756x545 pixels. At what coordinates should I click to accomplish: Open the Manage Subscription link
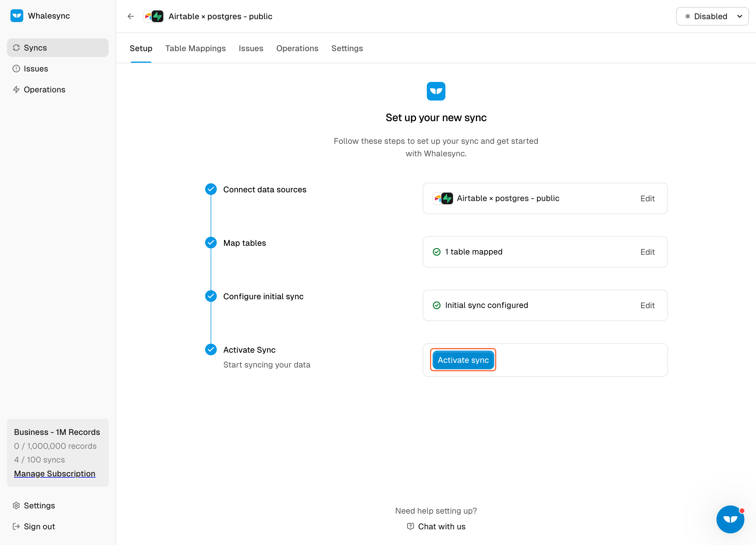55,474
